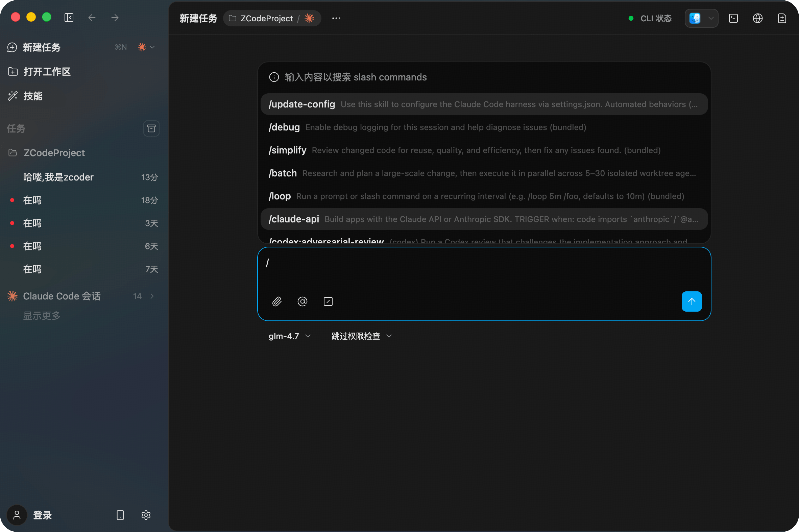
Task: Click the attach file paperclip icon
Action: point(277,301)
